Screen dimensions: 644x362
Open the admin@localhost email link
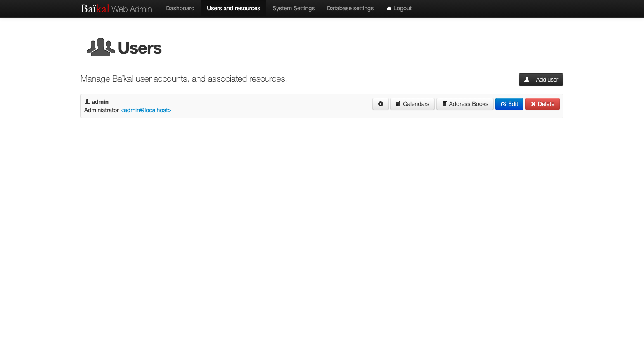click(x=146, y=110)
